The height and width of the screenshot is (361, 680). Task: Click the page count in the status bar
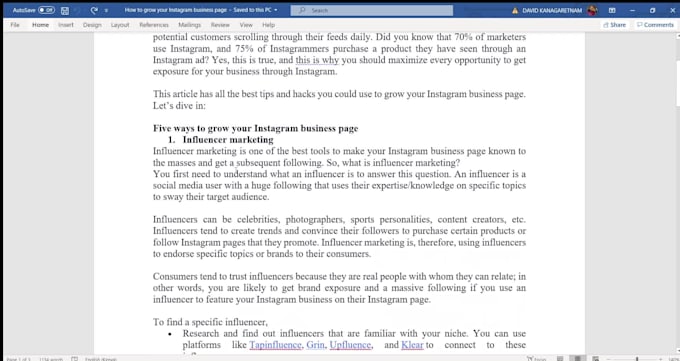pyautogui.click(x=18, y=359)
